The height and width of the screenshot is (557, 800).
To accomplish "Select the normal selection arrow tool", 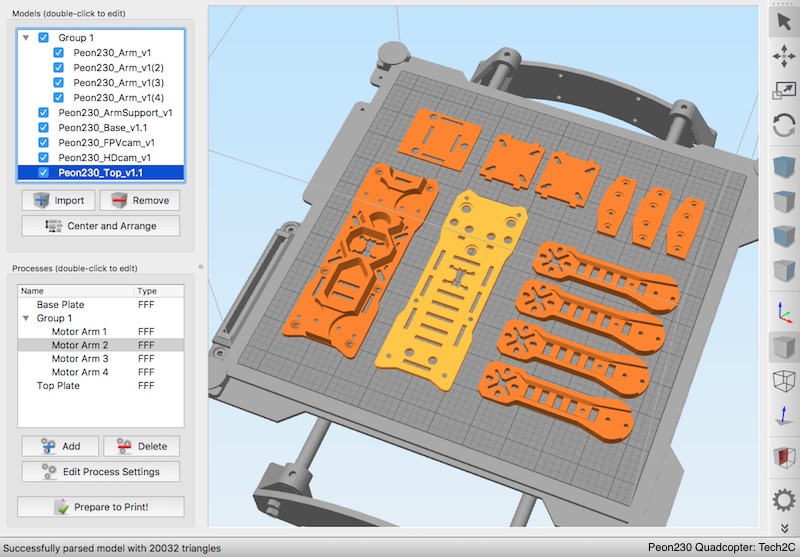I will click(784, 22).
